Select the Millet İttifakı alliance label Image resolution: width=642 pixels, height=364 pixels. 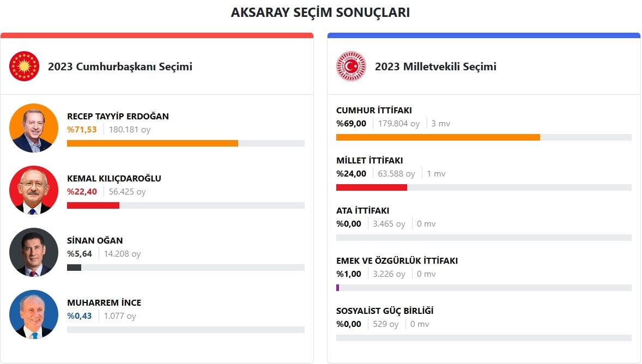(370, 161)
